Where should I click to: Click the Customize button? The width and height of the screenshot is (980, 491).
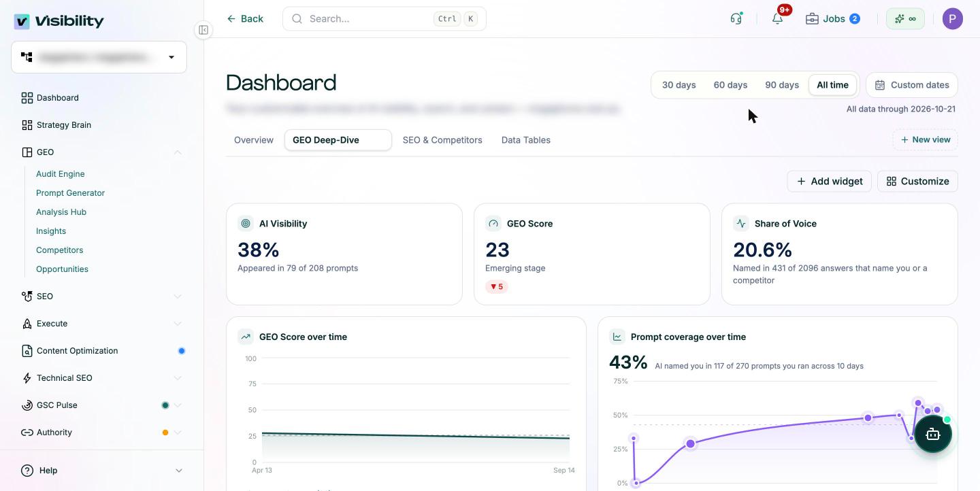918,181
